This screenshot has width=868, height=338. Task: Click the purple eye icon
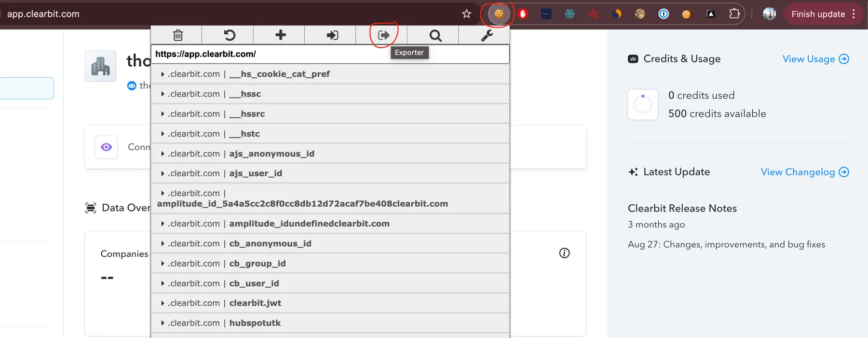point(107,147)
